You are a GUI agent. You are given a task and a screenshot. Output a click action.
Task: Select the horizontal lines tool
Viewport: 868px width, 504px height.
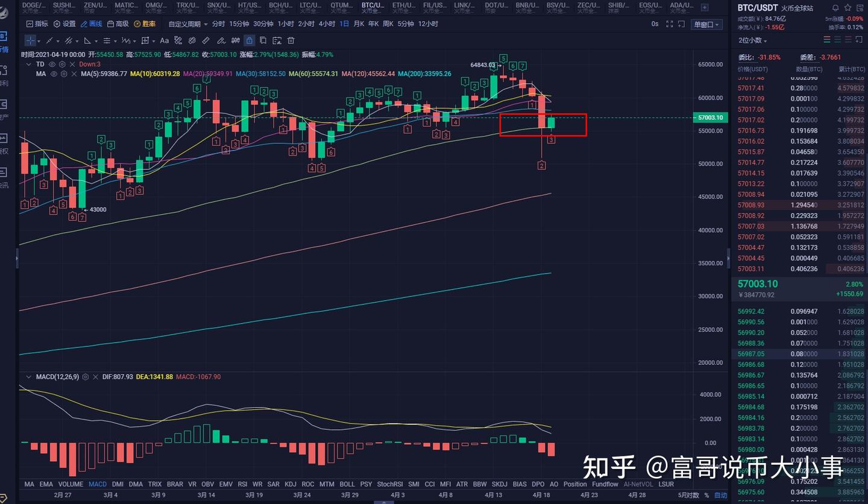[x=107, y=40]
